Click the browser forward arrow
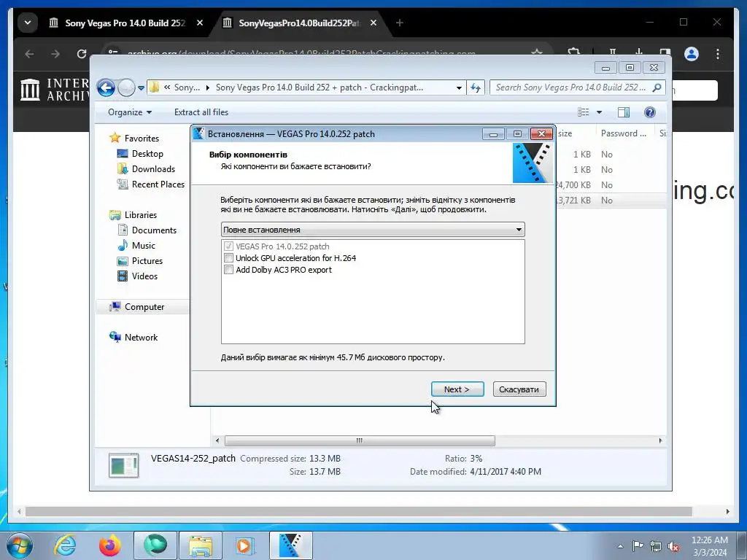 click(x=55, y=54)
